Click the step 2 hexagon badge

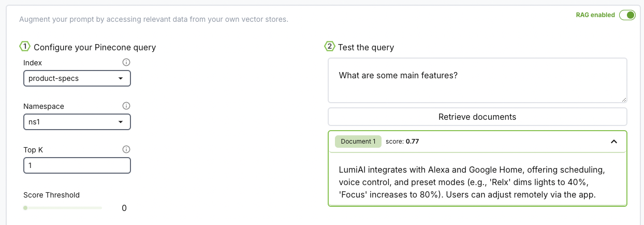click(x=330, y=47)
